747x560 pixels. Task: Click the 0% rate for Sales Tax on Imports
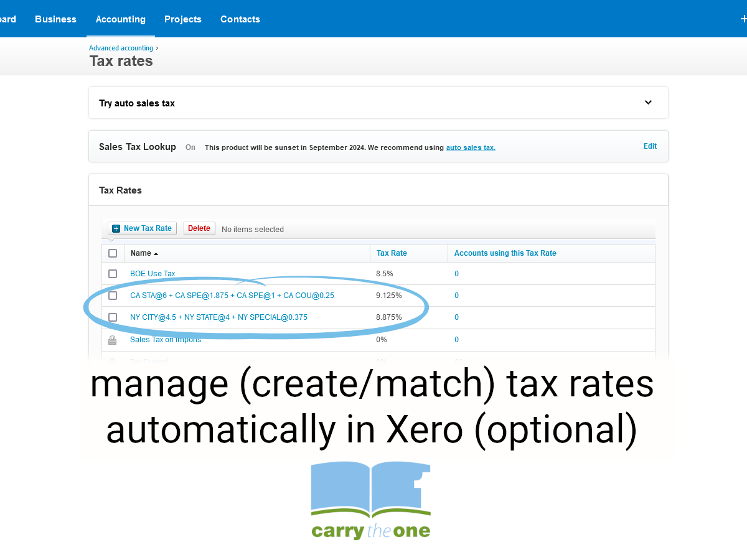[x=382, y=340]
